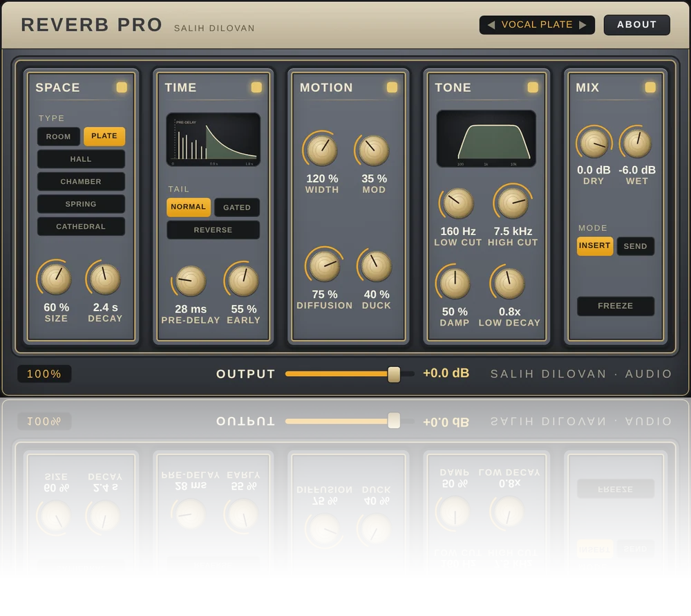The height and width of the screenshot is (616, 691).
Task: Toggle the MOTION section power indicator
Action: 392,87
